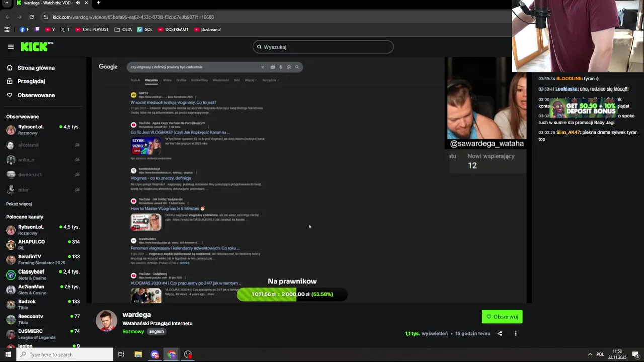Open offline channel niter
Viewport: 644px width, 362px height.
[x=43, y=190]
